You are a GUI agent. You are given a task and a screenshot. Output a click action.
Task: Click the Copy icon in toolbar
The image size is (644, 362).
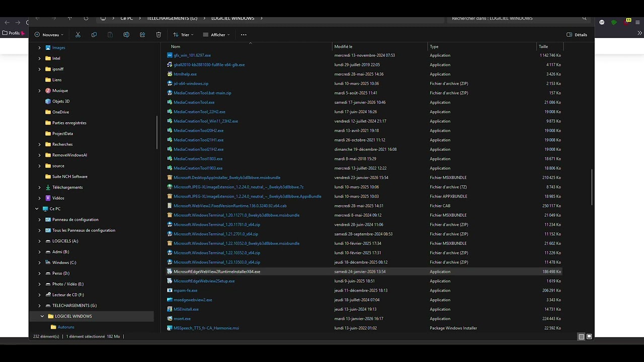[94, 35]
